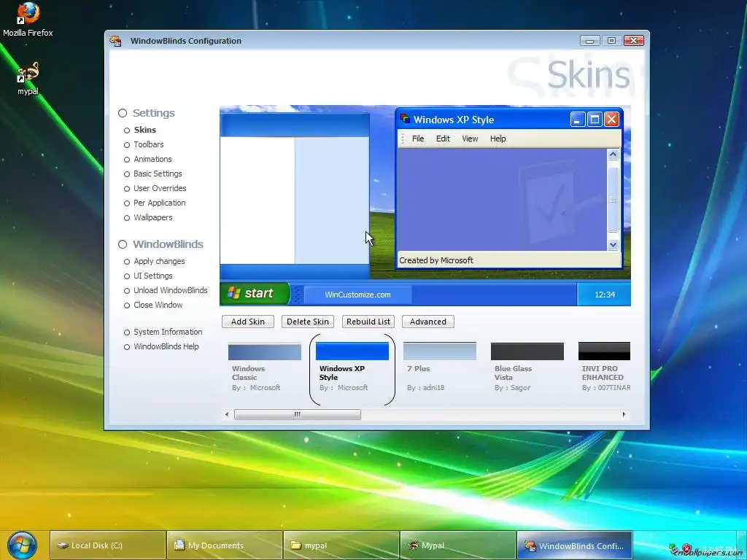
Task: Click the red shield system tray icon
Action: (x=687, y=550)
